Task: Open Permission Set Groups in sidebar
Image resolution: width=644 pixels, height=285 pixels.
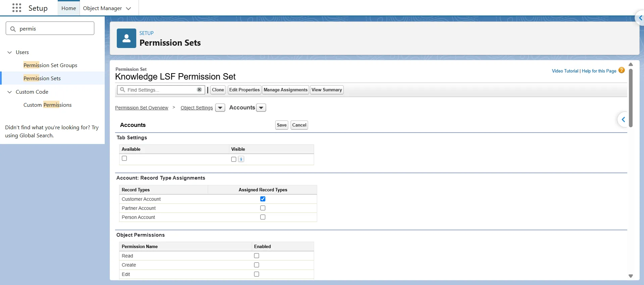Action: [50, 65]
